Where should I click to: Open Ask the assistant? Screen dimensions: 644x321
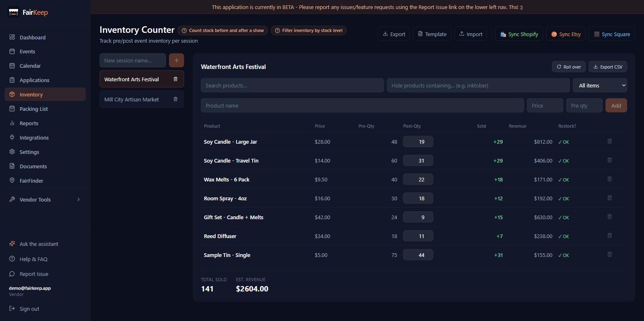(x=45, y=244)
